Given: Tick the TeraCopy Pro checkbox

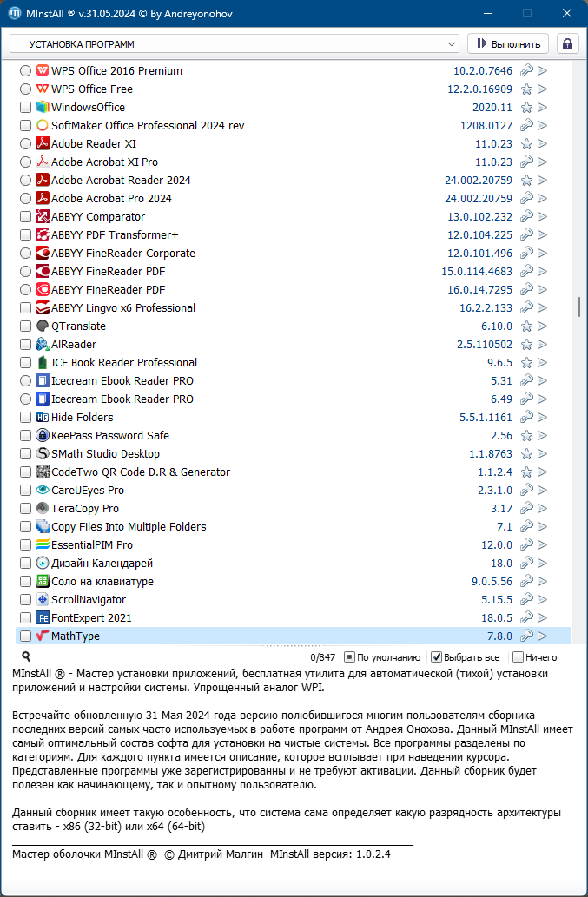Looking at the screenshot, I should [x=25, y=509].
